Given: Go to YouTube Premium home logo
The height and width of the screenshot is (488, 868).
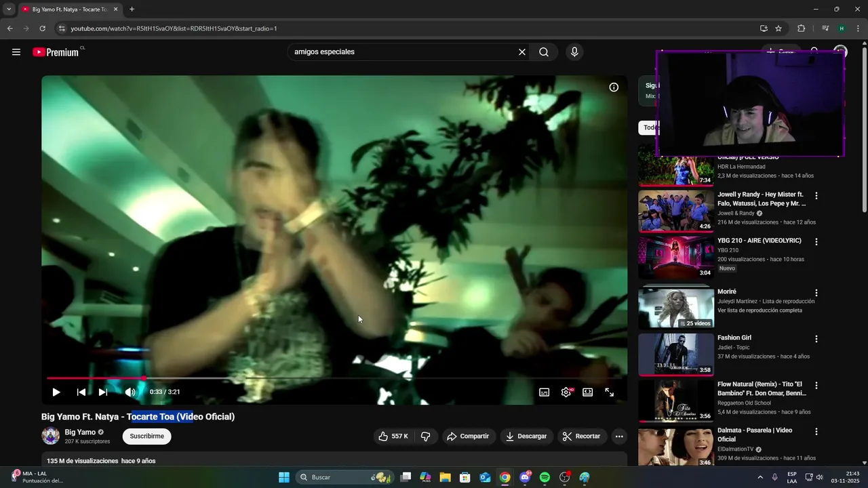Looking at the screenshot, I should click(56, 52).
